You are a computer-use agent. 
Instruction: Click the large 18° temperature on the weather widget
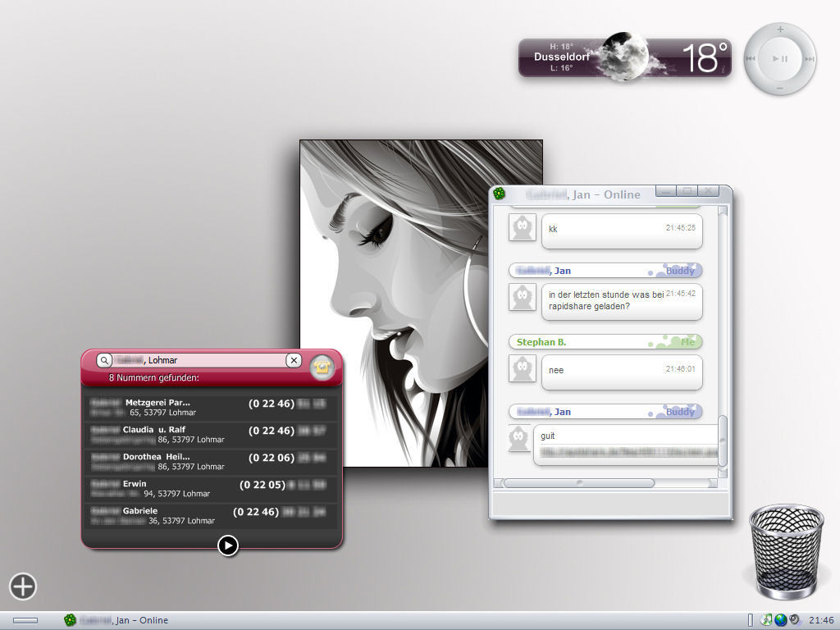click(x=705, y=57)
